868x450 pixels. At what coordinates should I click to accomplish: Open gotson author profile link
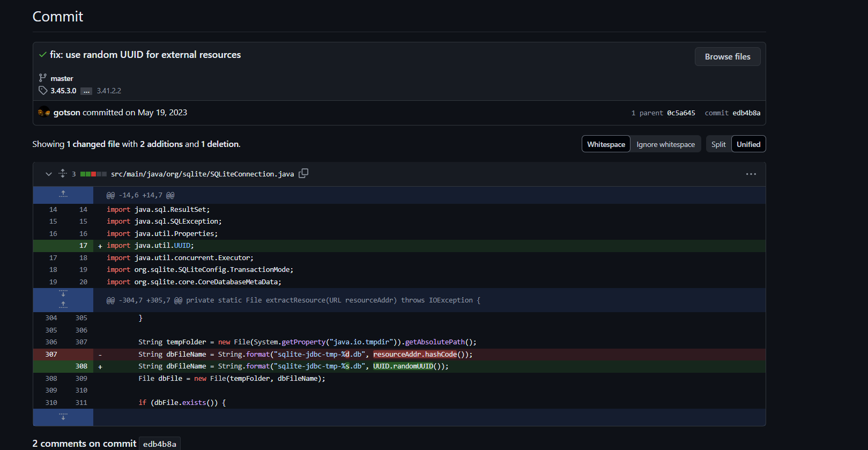click(66, 113)
